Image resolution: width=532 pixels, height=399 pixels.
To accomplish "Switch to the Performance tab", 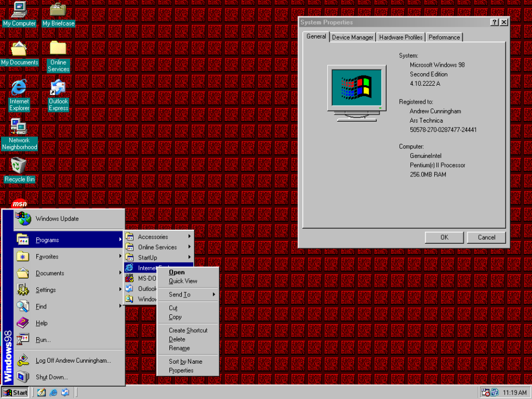I will (x=444, y=37).
